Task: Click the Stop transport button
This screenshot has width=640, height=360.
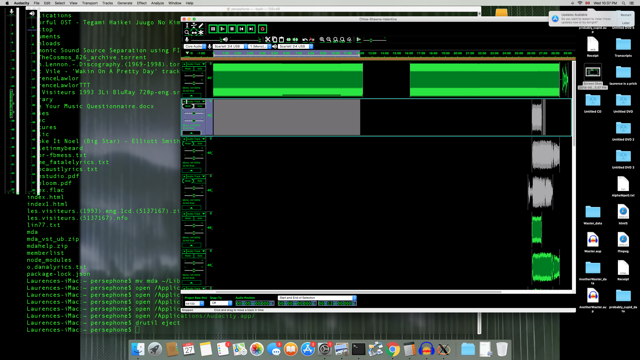Action: pyautogui.click(x=232, y=29)
